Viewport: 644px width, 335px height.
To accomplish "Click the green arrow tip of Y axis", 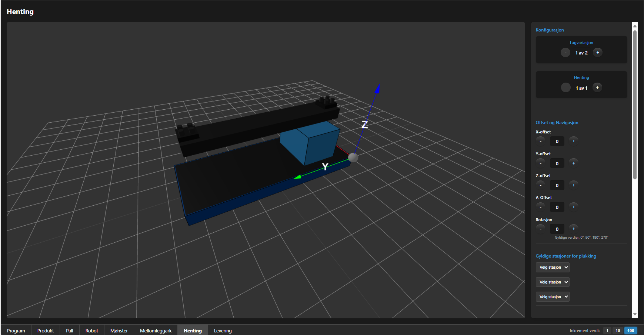I will 298,177.
